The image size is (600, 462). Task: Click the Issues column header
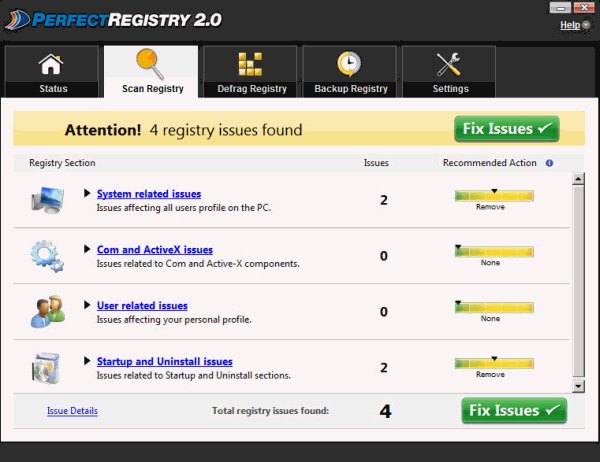(x=376, y=163)
